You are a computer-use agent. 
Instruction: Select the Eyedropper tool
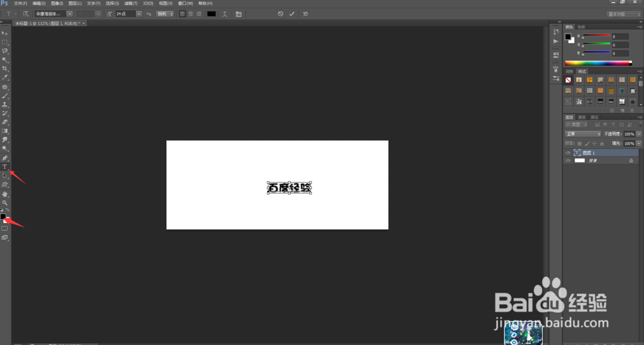coord(5,77)
